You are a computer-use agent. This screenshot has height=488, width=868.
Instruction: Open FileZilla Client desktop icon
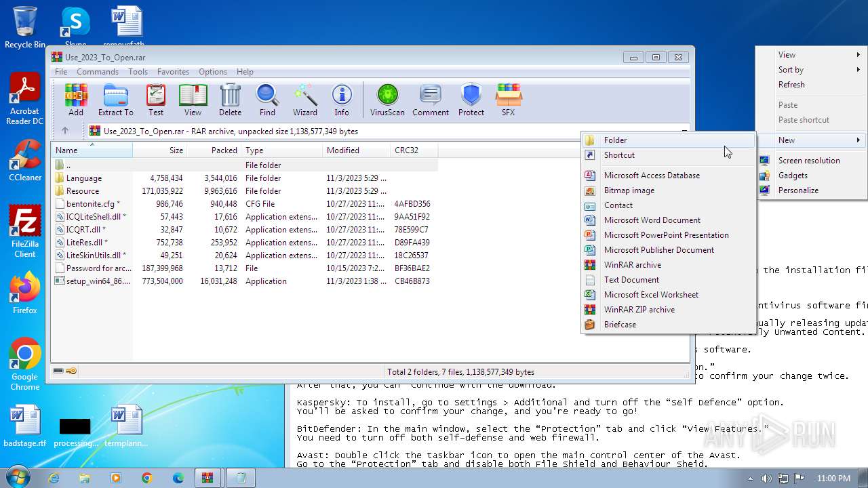25,232
